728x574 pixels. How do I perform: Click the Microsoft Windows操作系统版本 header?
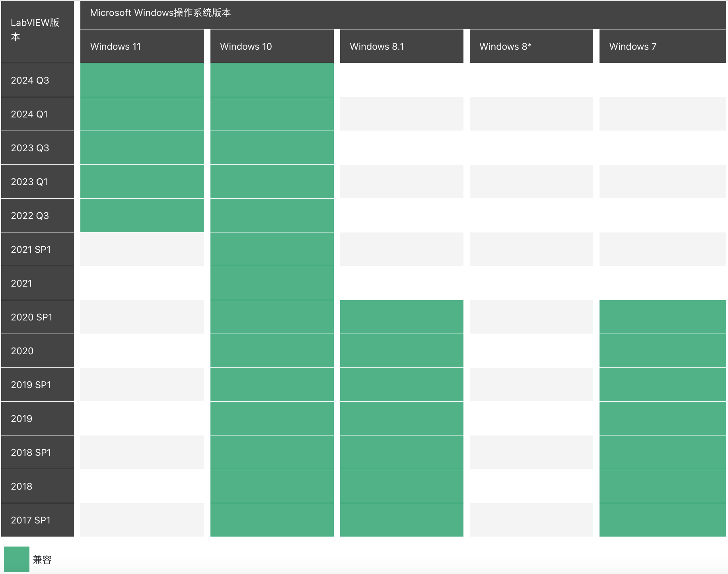(403, 15)
